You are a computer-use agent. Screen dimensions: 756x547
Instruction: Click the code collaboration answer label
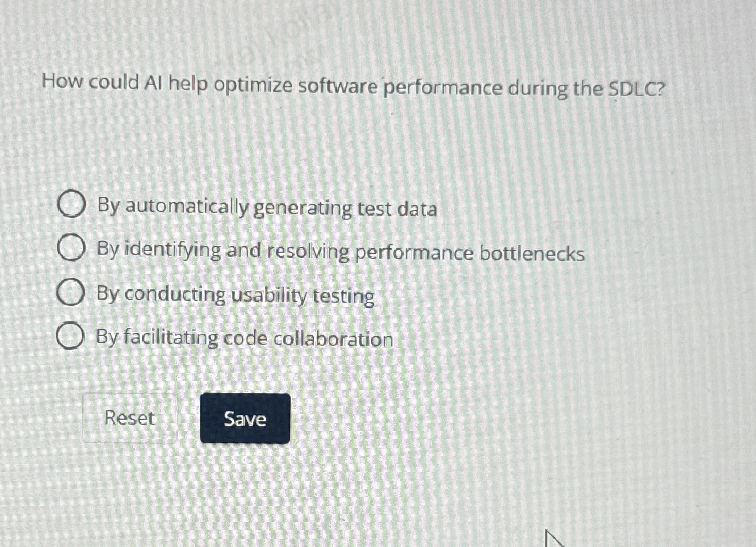(244, 338)
